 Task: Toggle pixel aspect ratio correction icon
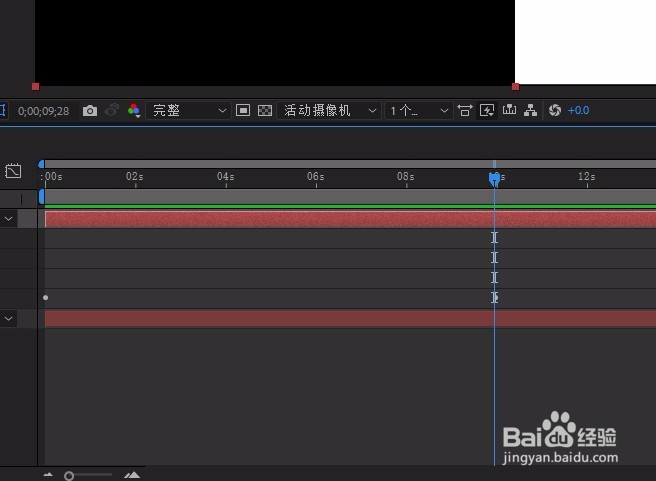pyautogui.click(x=465, y=110)
